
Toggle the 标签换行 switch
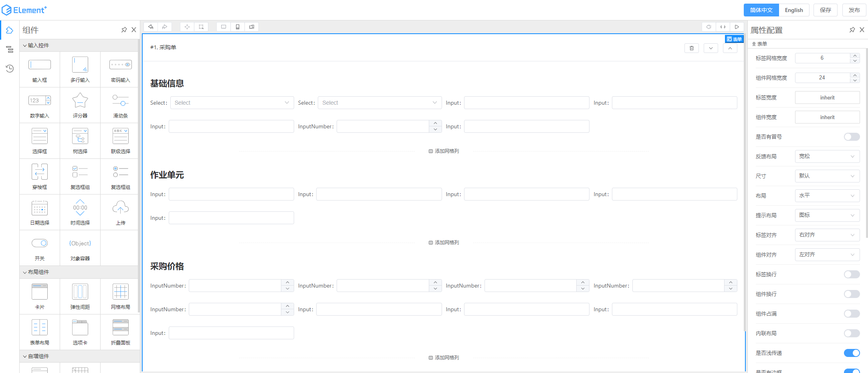click(852, 274)
